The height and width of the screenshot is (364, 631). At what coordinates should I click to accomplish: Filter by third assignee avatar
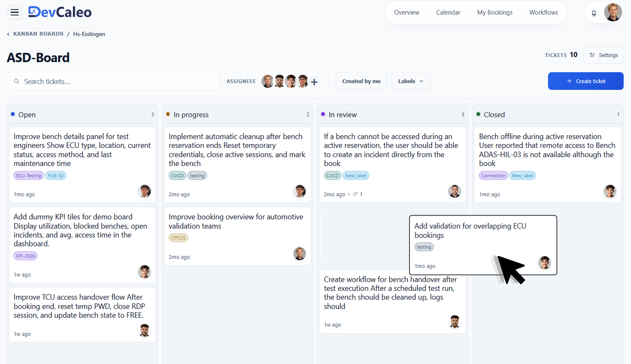pyautogui.click(x=291, y=81)
